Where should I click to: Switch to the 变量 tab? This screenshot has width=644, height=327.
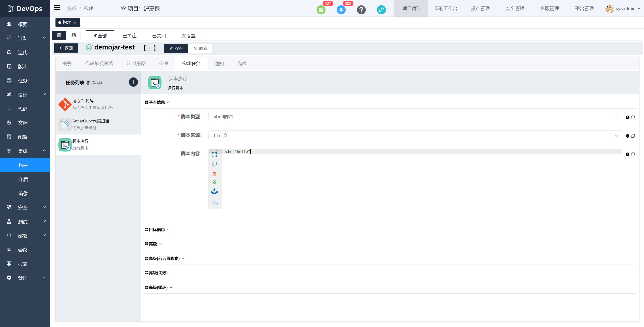[164, 63]
